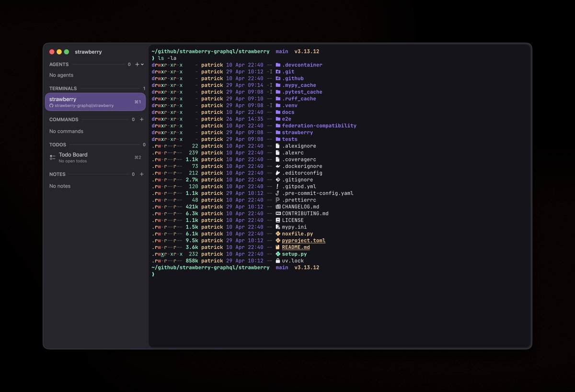Click the git icon beside .gitignore
The image size is (575, 392).
278,179
